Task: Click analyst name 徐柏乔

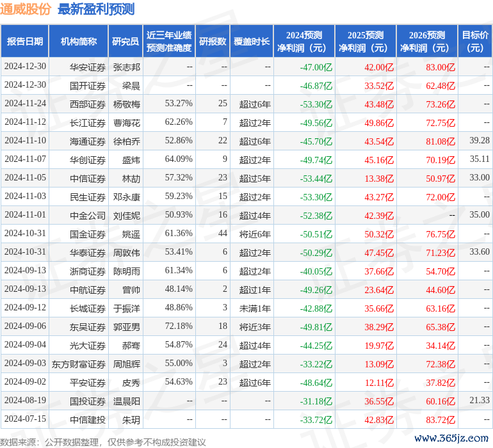Action: pyautogui.click(x=126, y=141)
